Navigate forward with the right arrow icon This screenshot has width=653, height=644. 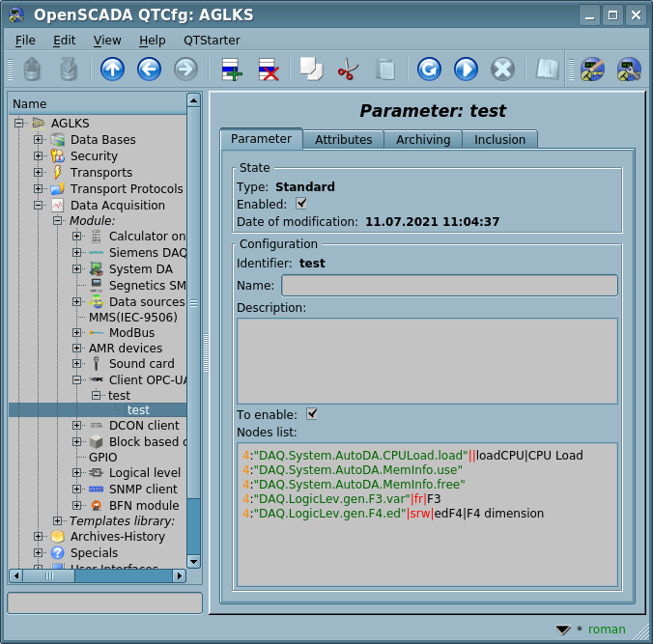tap(185, 69)
